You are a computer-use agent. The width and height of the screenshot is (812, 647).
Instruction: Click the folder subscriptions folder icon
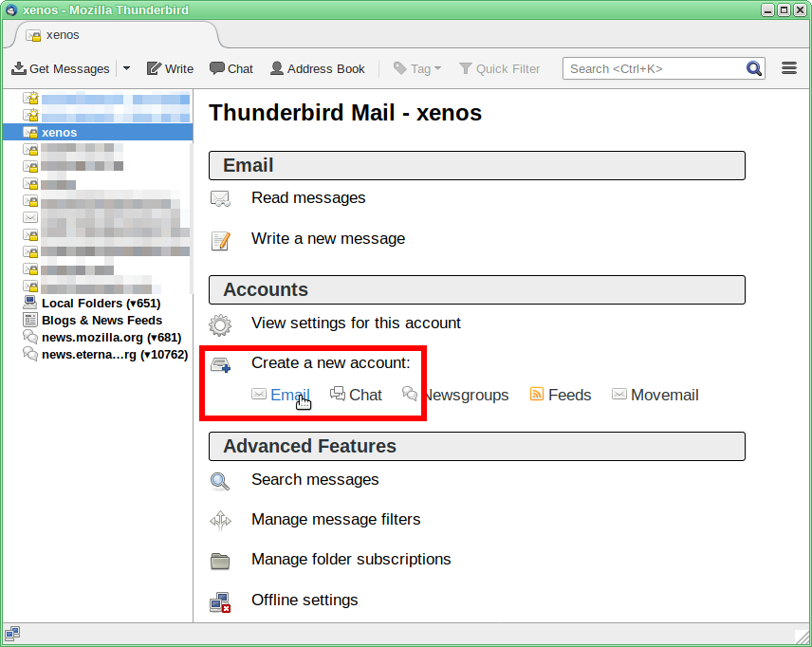220,561
